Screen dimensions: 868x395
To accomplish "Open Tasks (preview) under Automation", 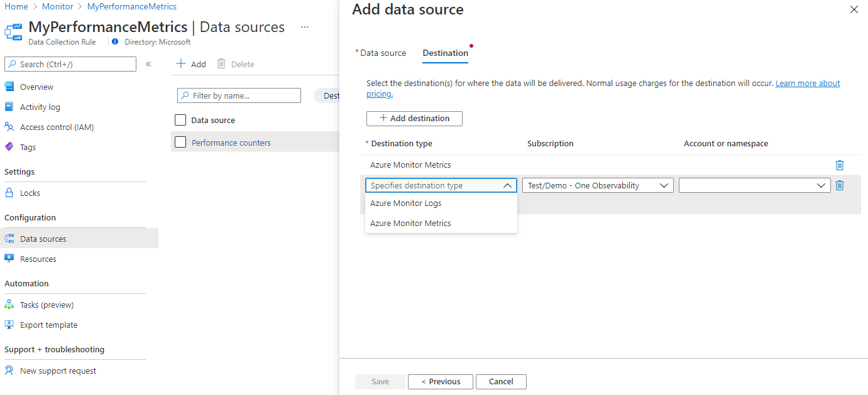I will [47, 305].
